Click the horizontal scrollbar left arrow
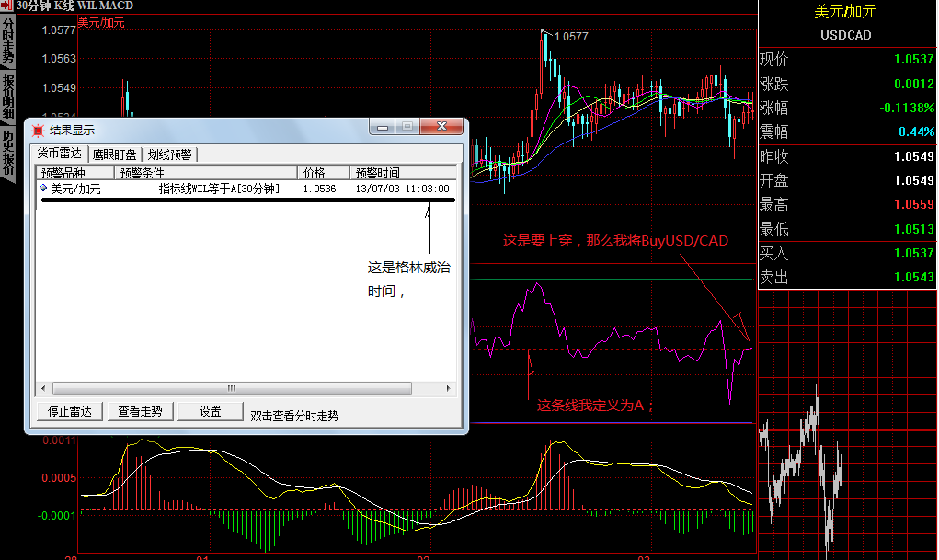The width and height of the screenshot is (939, 560). point(43,388)
